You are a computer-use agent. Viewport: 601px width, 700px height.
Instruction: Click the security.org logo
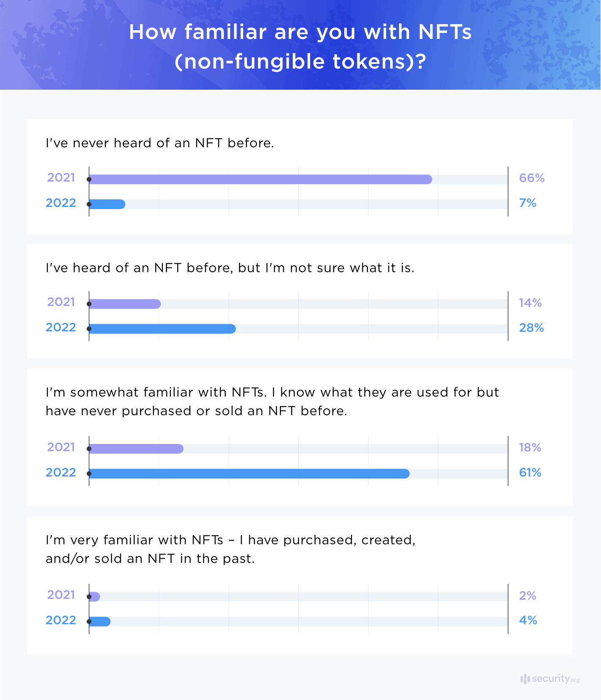[x=550, y=679]
